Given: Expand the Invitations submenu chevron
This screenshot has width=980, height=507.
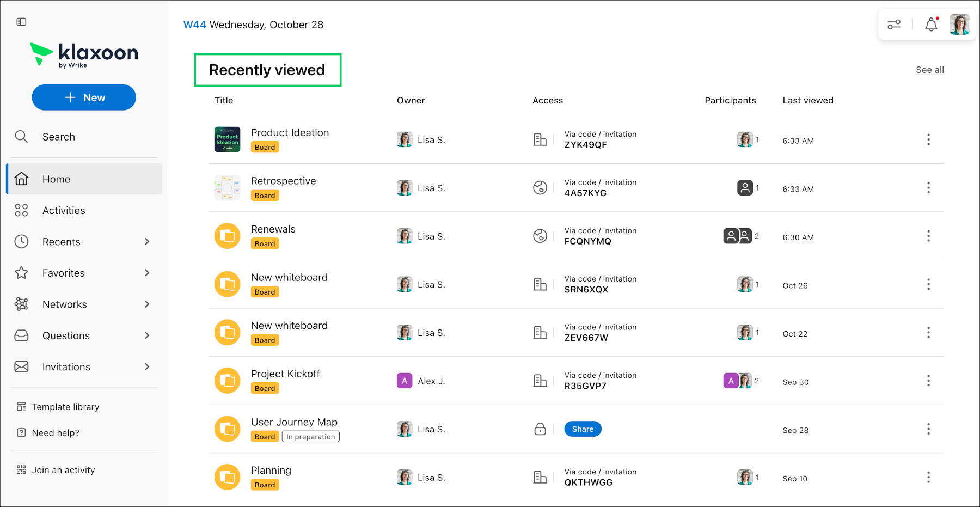Looking at the screenshot, I should click(x=147, y=366).
